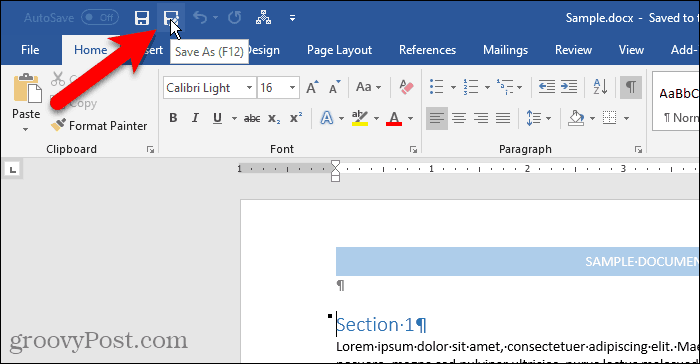700x364 pixels.
Task: Click the indent marker on the ruler
Action: pos(335,171)
